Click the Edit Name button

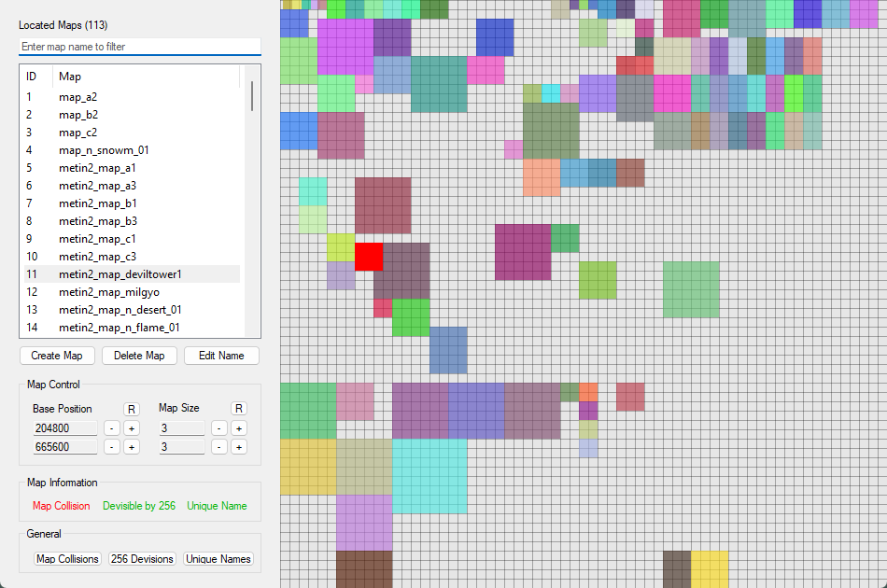click(x=221, y=356)
